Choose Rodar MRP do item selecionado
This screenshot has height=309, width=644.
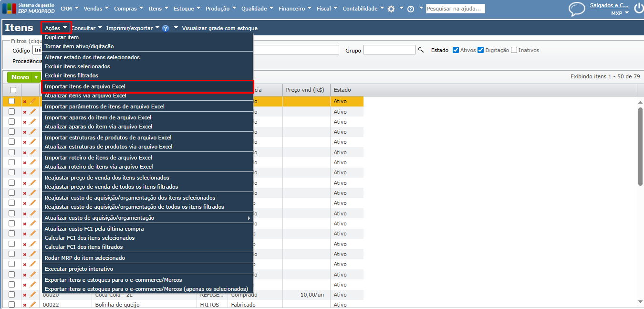pyautogui.click(x=84, y=258)
